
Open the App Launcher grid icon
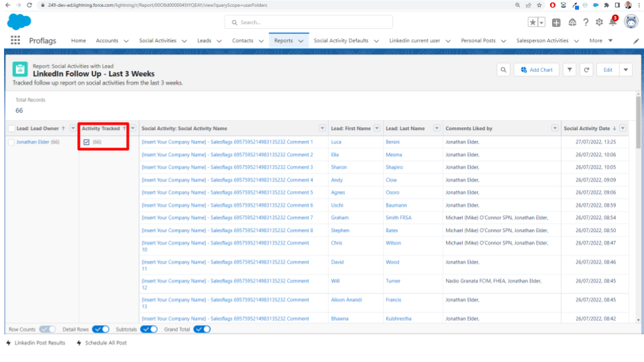coord(15,40)
